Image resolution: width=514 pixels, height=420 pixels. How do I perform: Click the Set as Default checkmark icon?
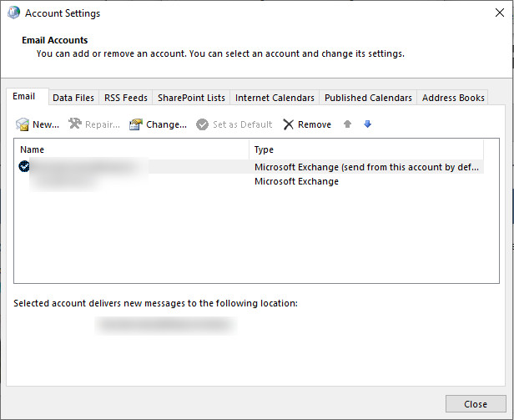(202, 124)
